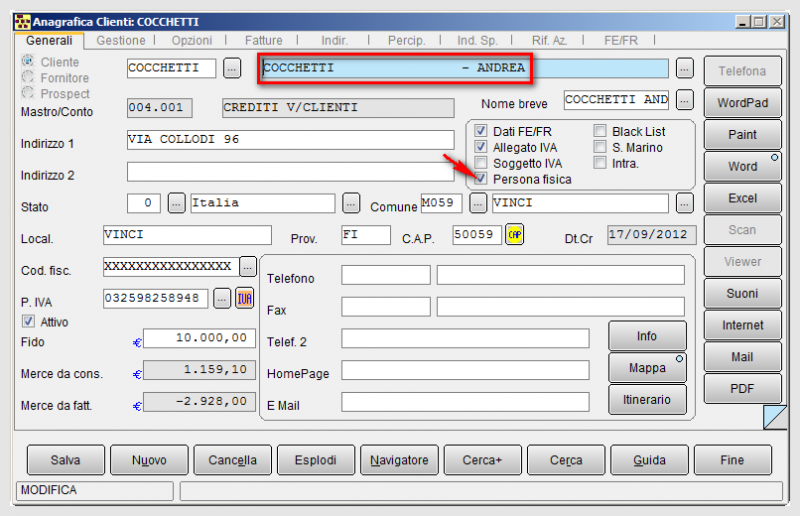Open the Opzioni tab
This screenshot has height=516, width=800.
pyautogui.click(x=192, y=40)
